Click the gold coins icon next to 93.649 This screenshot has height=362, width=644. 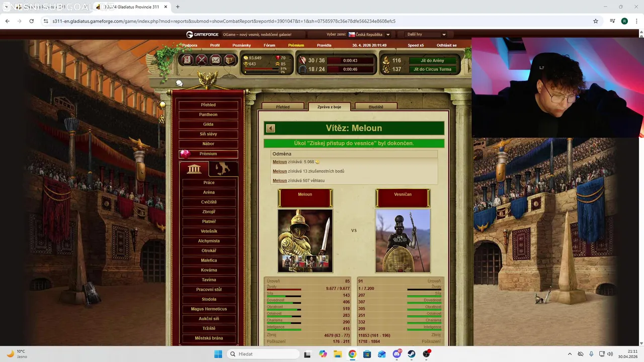(x=246, y=58)
